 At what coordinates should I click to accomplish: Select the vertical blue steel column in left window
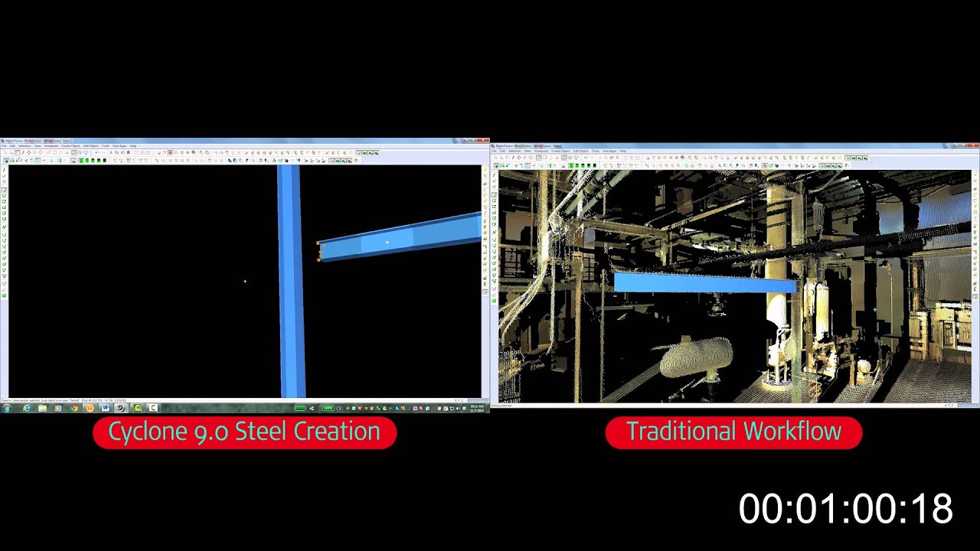pos(291,282)
